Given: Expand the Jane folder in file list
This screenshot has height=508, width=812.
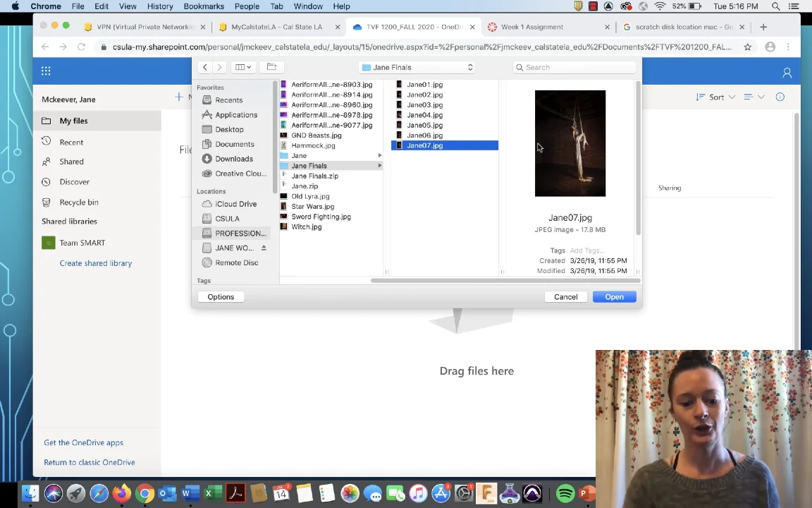Looking at the screenshot, I should 380,155.
